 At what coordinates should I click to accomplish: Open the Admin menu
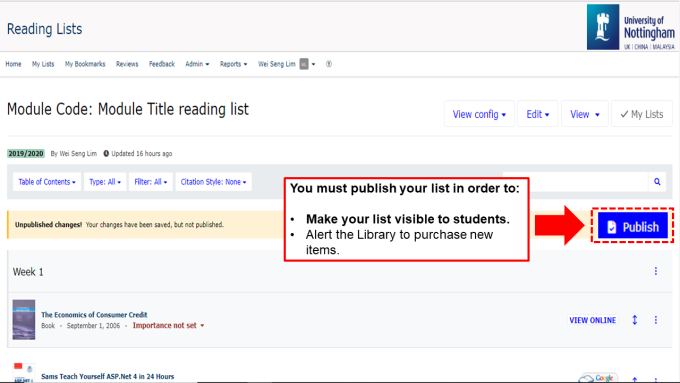197,64
